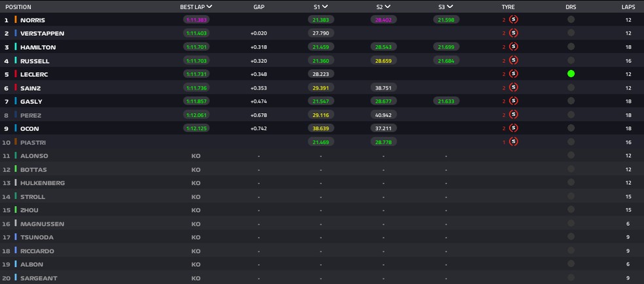Click Norris's purple best lap time 1:11.383
The width and height of the screenshot is (644, 284).
196,20
